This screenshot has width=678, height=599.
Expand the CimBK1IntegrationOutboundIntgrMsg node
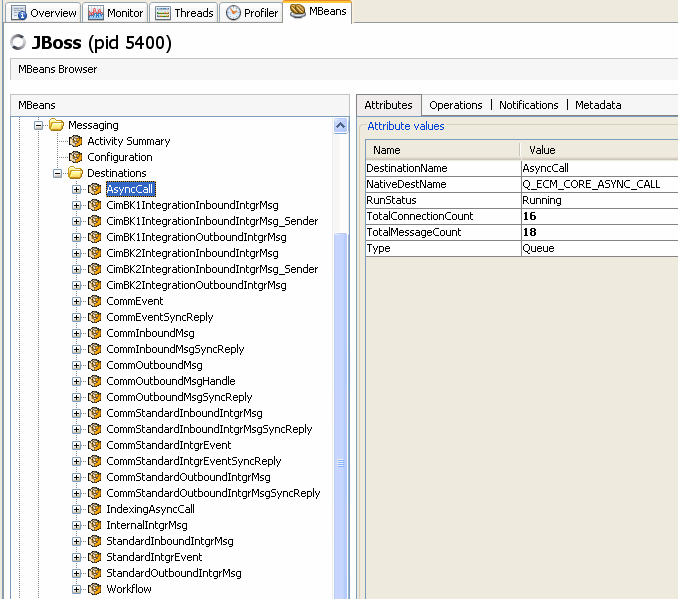(x=77, y=237)
